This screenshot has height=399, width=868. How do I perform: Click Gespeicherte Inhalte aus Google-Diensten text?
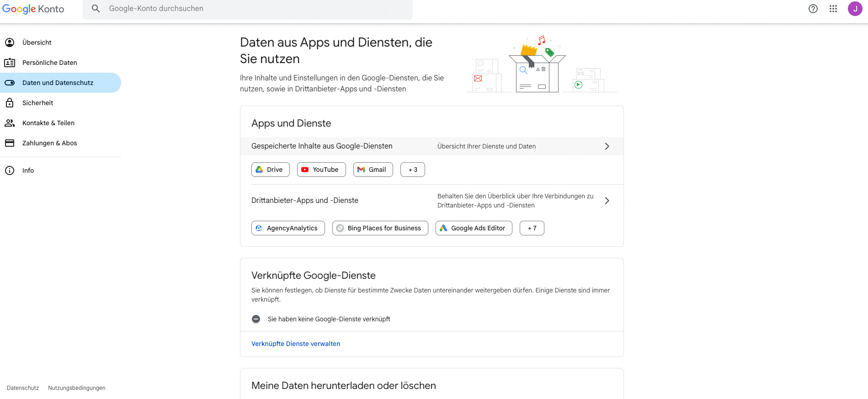click(322, 146)
